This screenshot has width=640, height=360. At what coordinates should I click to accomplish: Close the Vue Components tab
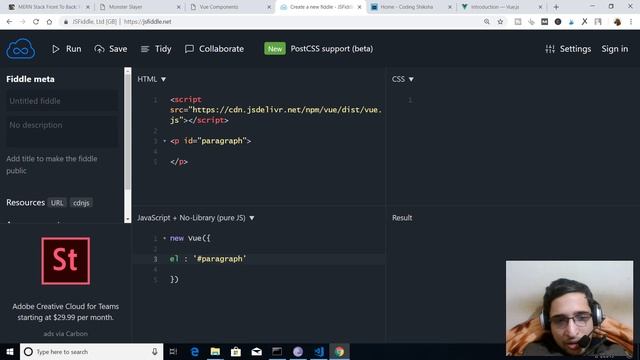269,7
